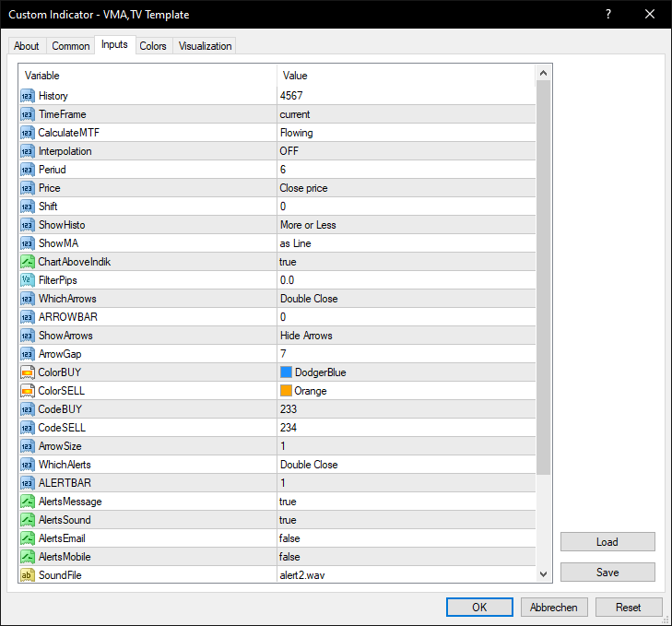Click the scrollbar down arrow in inputs list
Screen dimensions: 672x626
(x=544, y=574)
